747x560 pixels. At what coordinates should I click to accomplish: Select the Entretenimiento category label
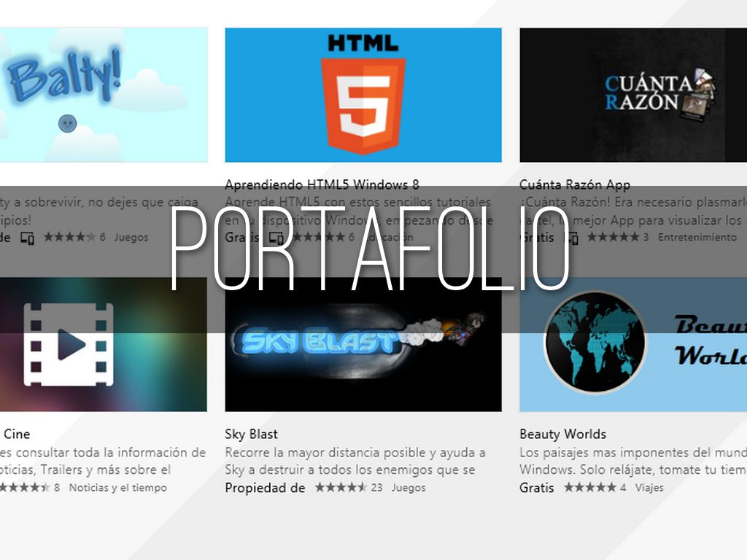pyautogui.click(x=697, y=238)
